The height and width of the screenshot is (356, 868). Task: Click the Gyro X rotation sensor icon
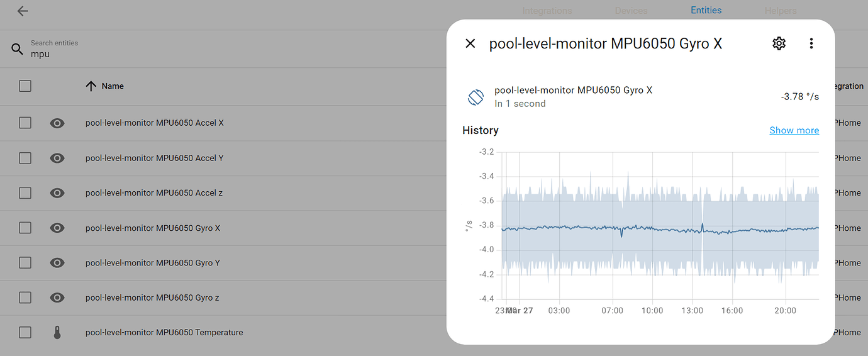[475, 97]
